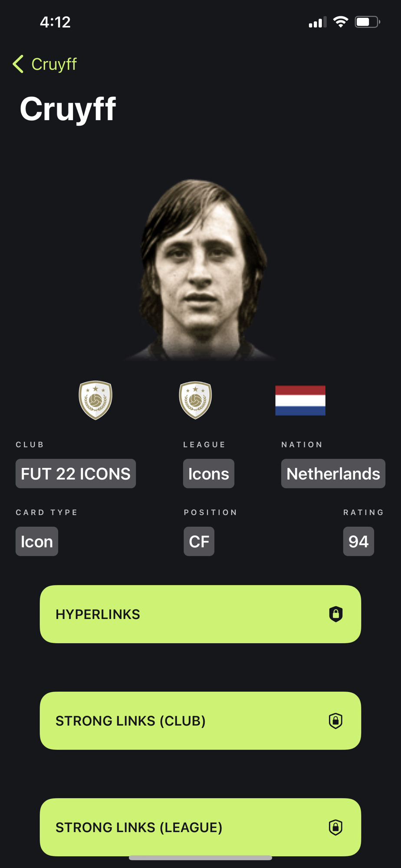Image resolution: width=401 pixels, height=868 pixels.
Task: Tap the league Icons crest badge
Action: coord(195,400)
